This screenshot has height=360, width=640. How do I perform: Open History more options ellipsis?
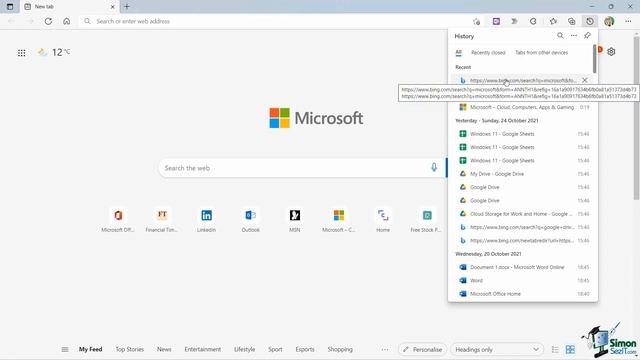(x=574, y=36)
